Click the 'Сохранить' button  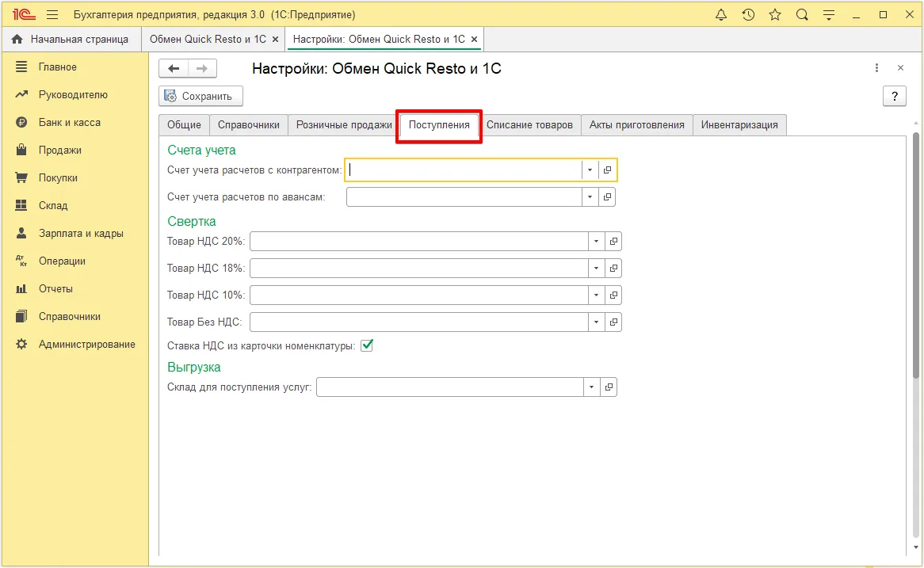click(x=200, y=96)
